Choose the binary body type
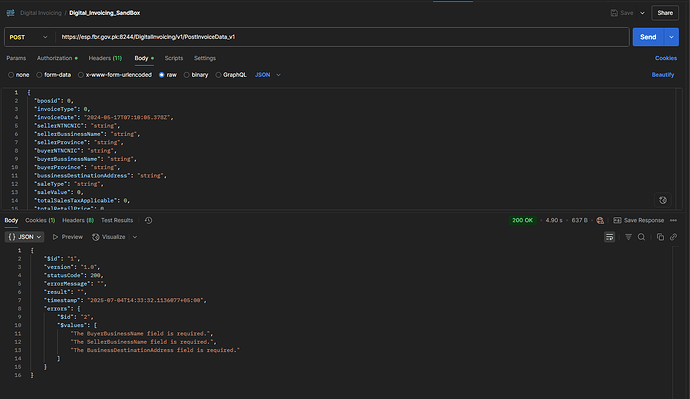This screenshot has height=399, width=690. click(x=196, y=75)
